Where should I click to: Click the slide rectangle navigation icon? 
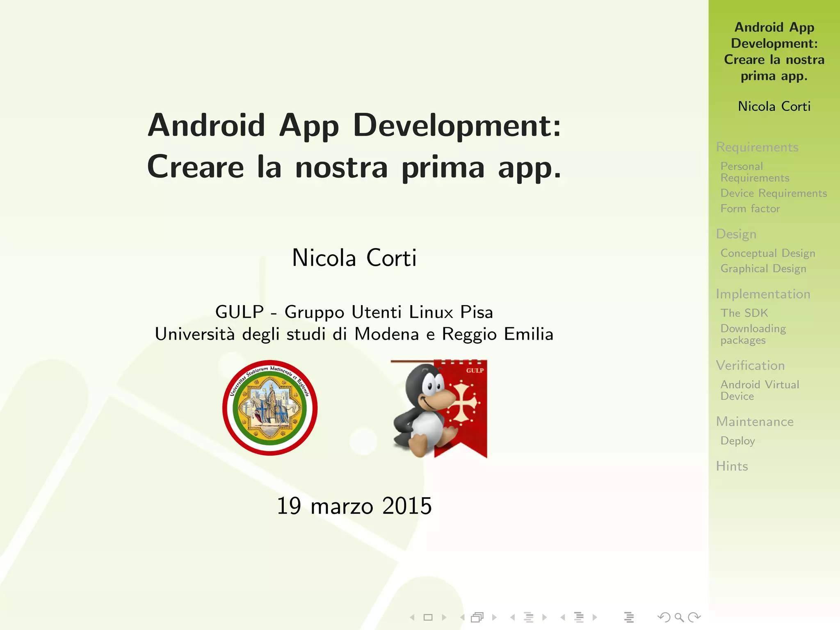click(x=428, y=617)
